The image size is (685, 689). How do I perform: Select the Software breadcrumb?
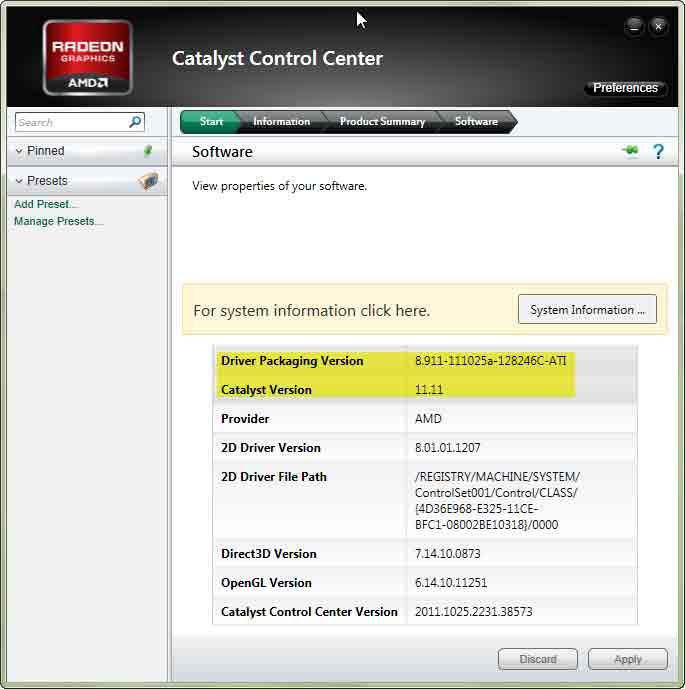(x=476, y=122)
